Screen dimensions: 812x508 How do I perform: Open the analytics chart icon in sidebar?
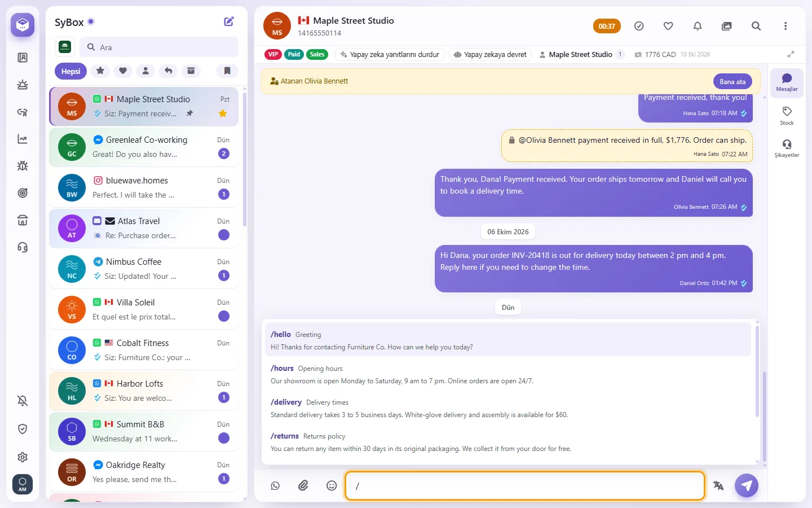(x=23, y=139)
